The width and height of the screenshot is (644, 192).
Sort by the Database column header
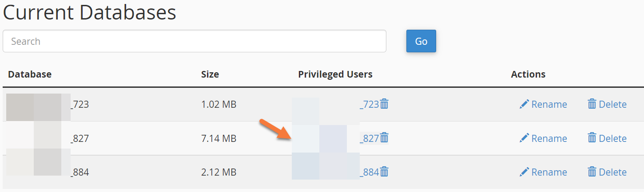coord(30,74)
